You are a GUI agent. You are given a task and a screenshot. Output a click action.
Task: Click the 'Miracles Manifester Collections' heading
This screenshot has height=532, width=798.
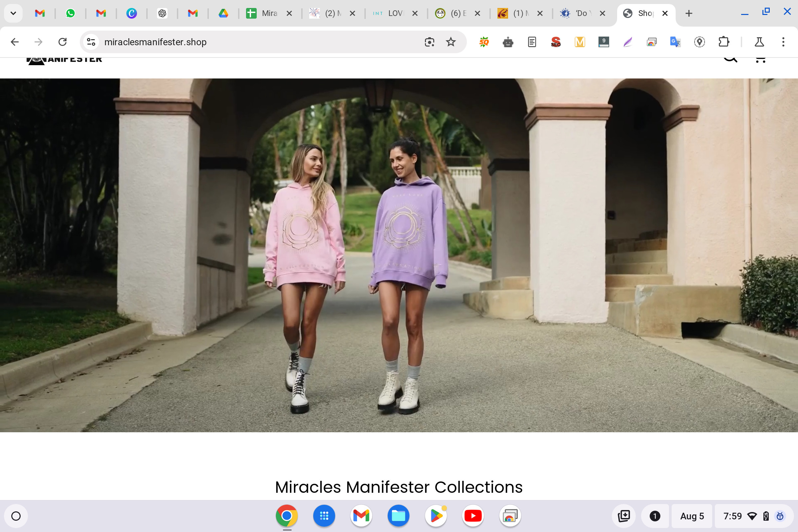pyautogui.click(x=399, y=487)
